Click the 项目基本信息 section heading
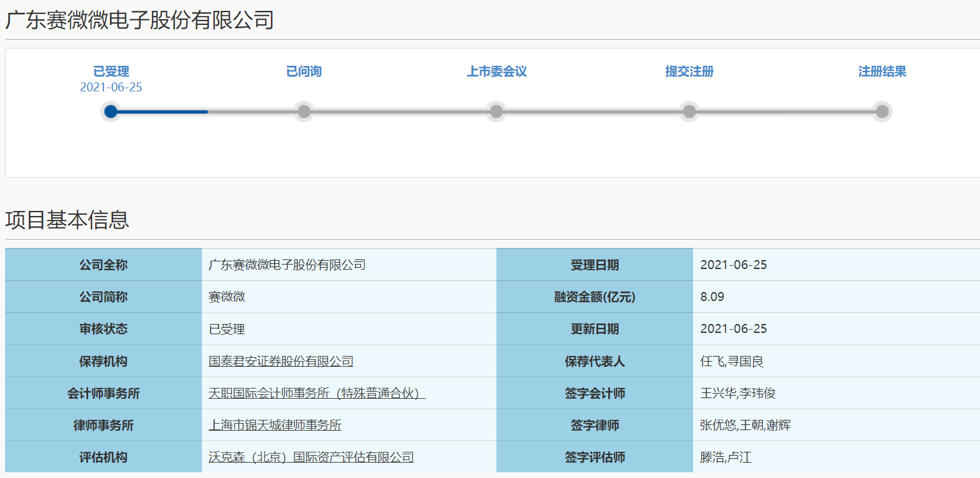The width and height of the screenshot is (980, 478). point(67,219)
